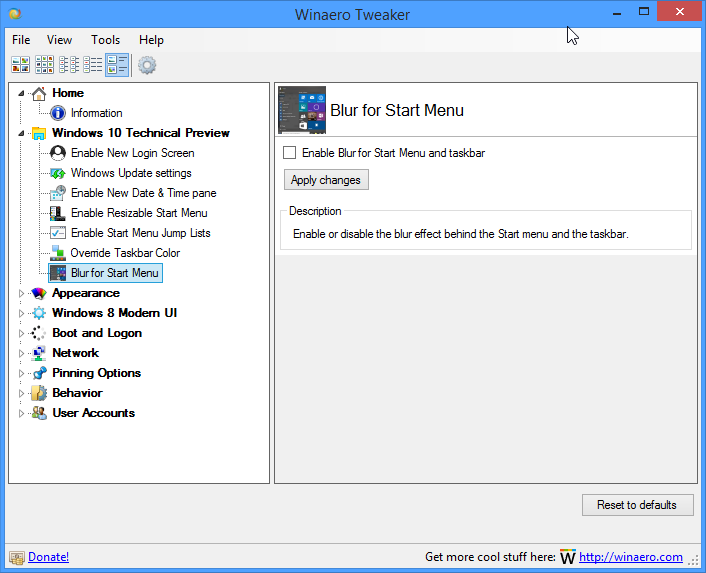The image size is (706, 573).
Task: Select Windows Update settings item
Action: pos(131,173)
